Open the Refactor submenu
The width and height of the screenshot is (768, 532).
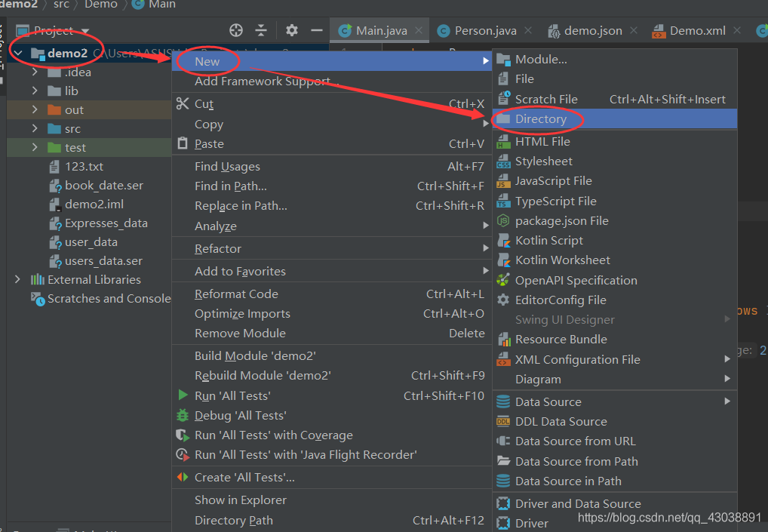(x=332, y=248)
